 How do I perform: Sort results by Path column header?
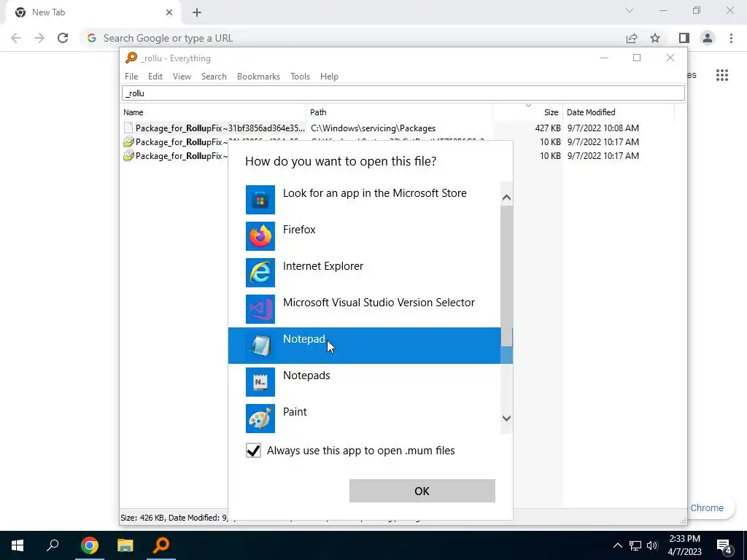click(400, 112)
